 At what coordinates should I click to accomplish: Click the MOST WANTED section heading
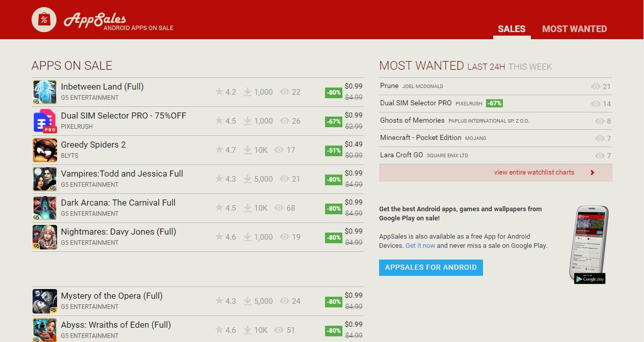422,66
